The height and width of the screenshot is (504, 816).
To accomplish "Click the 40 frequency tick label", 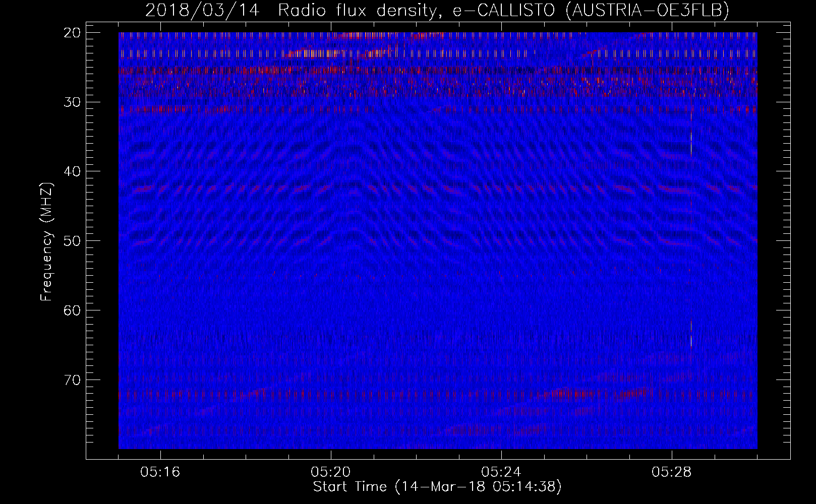I will tap(73, 171).
